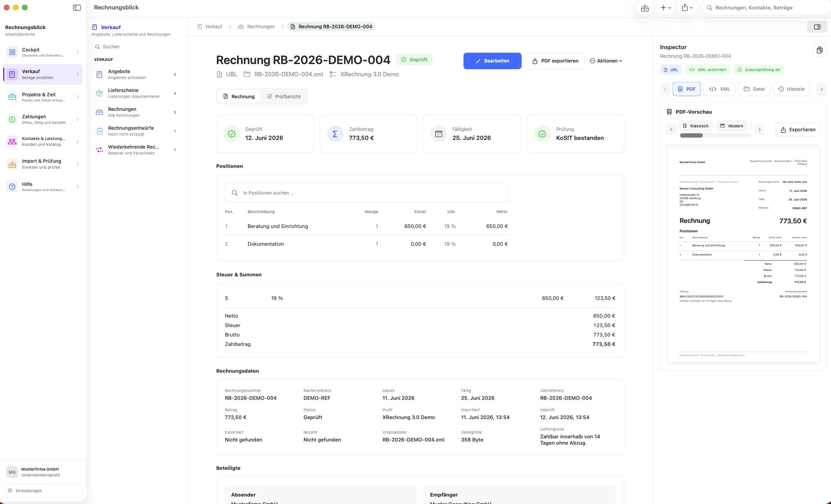Click template list next chevron
The width and height of the screenshot is (831, 504).
759,130
